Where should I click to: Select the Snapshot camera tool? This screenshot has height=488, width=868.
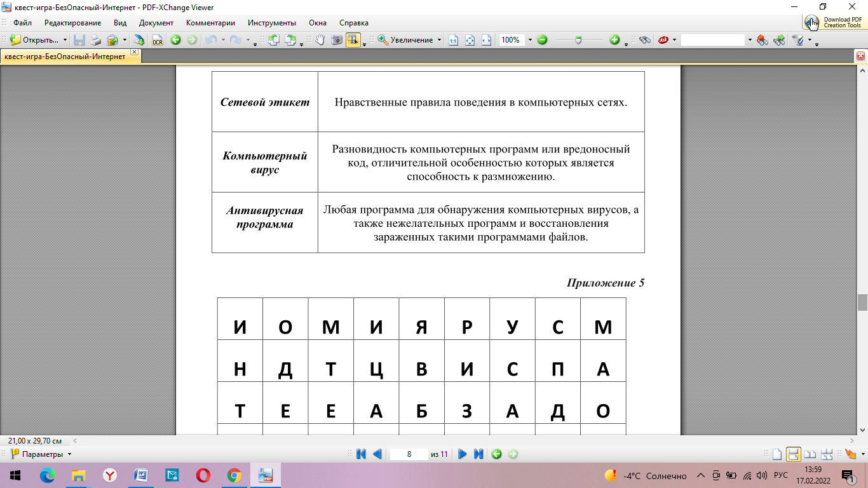click(x=337, y=40)
